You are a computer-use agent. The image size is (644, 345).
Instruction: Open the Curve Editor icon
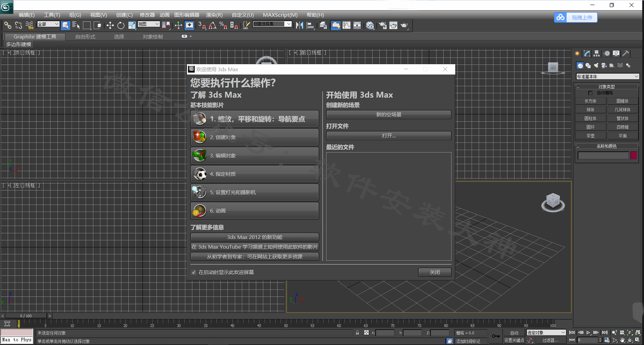pyautogui.click(x=346, y=25)
